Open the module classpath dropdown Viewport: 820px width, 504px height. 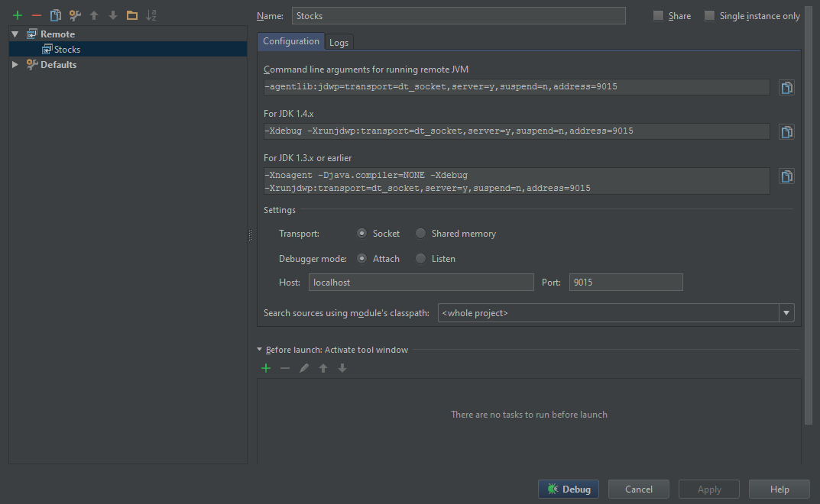tap(786, 313)
